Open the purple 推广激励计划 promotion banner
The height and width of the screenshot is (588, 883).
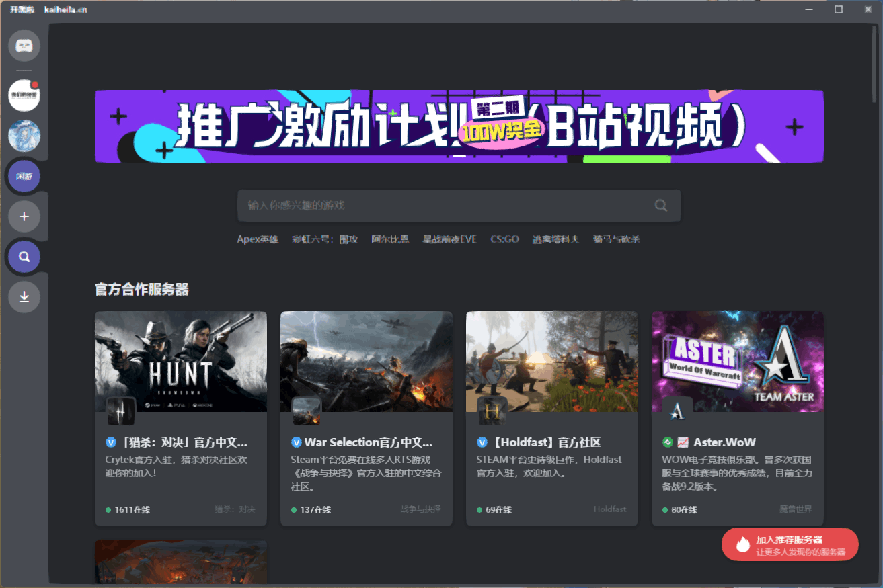coord(459,126)
